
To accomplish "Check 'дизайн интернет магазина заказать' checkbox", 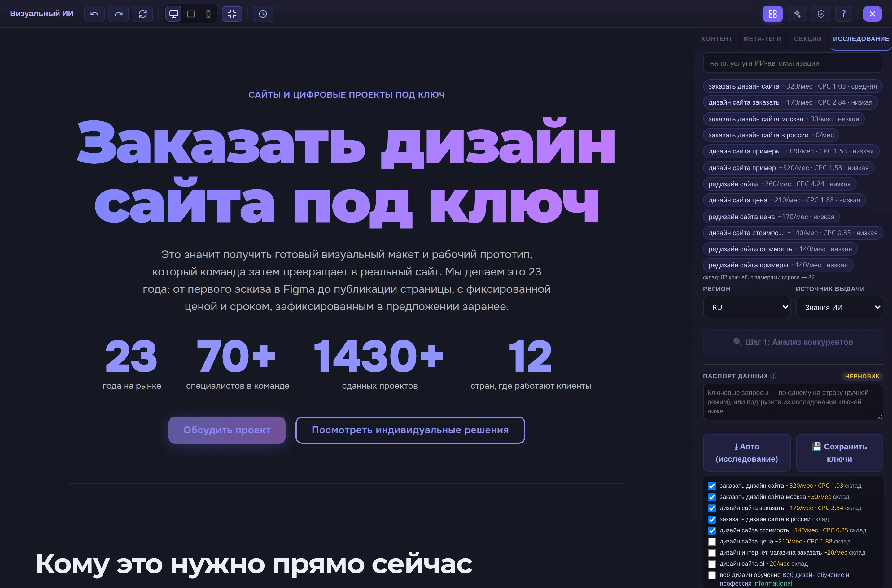I will click(x=712, y=553).
